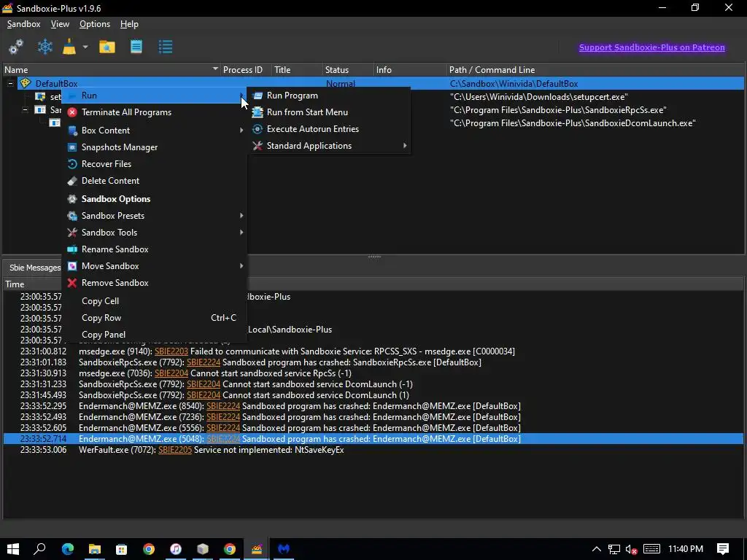Open Microsoft Store from taskbar
This screenshot has height=560, width=747.
tap(122, 549)
